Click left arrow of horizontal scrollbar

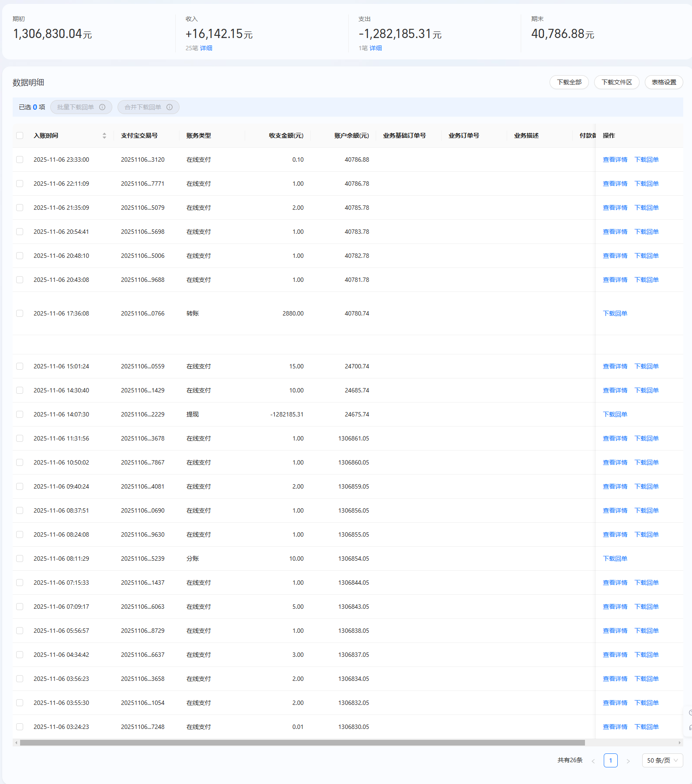pos(16,742)
